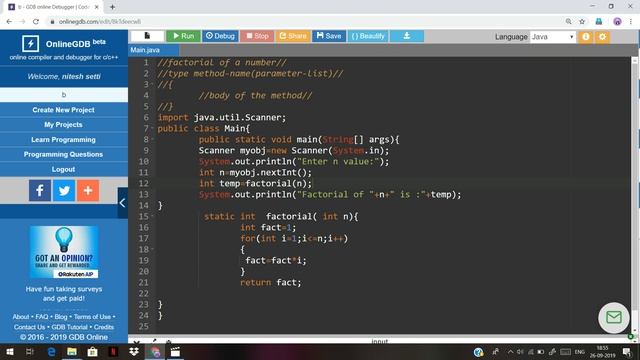Open the FAQ link

[x=42, y=317]
